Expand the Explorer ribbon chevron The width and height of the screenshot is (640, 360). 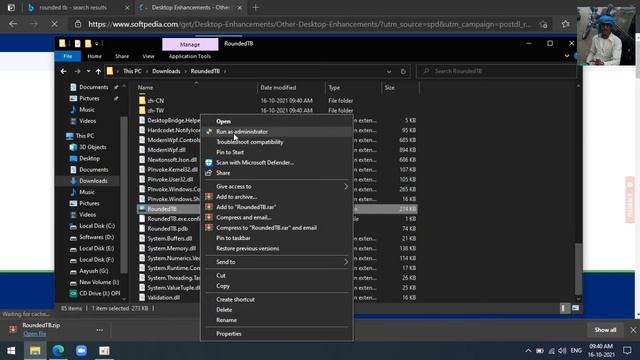click(x=567, y=56)
